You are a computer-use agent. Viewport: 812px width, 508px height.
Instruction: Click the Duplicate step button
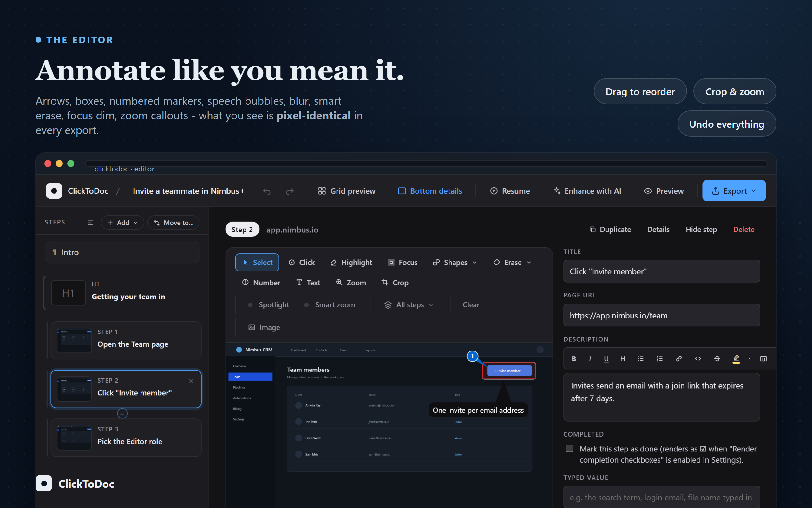tap(610, 230)
